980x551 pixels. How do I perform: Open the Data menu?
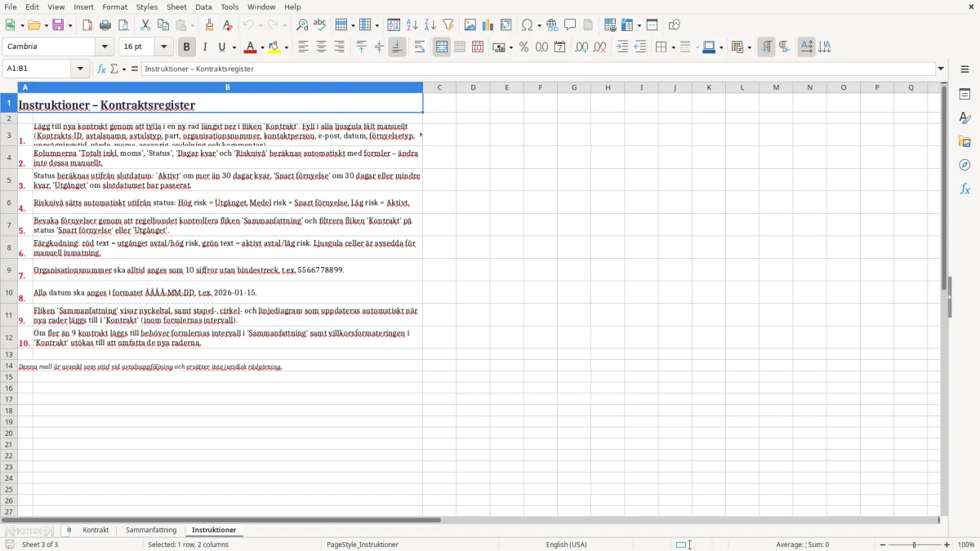[x=203, y=7]
